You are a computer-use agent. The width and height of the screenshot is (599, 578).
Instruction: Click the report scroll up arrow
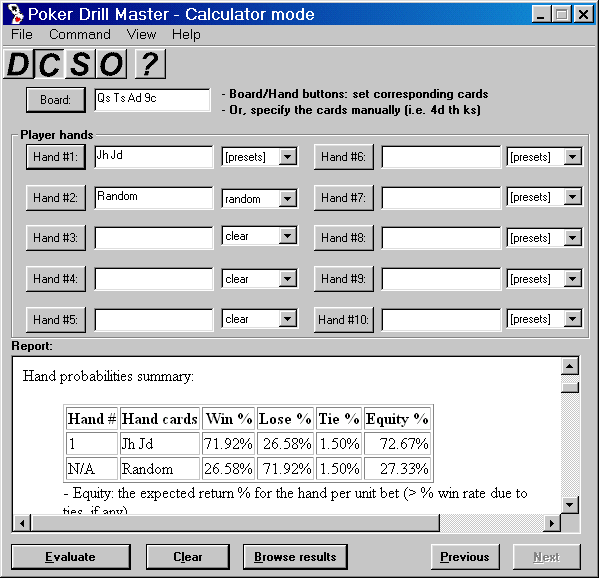(570, 366)
